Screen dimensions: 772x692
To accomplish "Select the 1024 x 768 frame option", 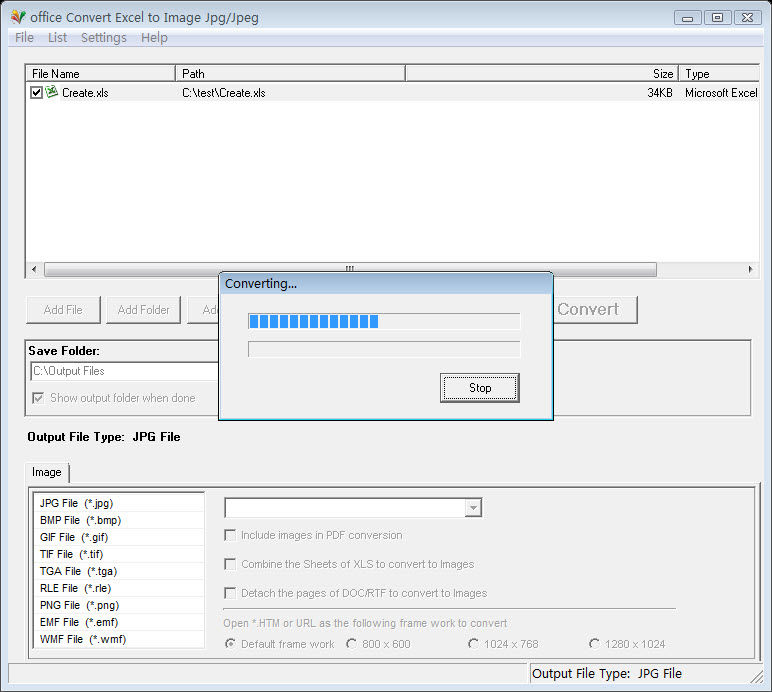I will pos(473,644).
